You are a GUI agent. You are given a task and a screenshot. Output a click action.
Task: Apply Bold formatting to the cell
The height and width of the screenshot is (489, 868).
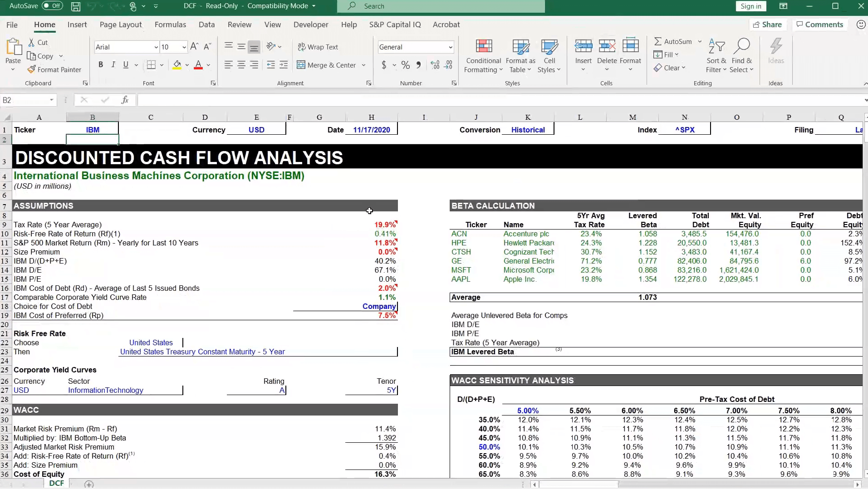tap(100, 65)
